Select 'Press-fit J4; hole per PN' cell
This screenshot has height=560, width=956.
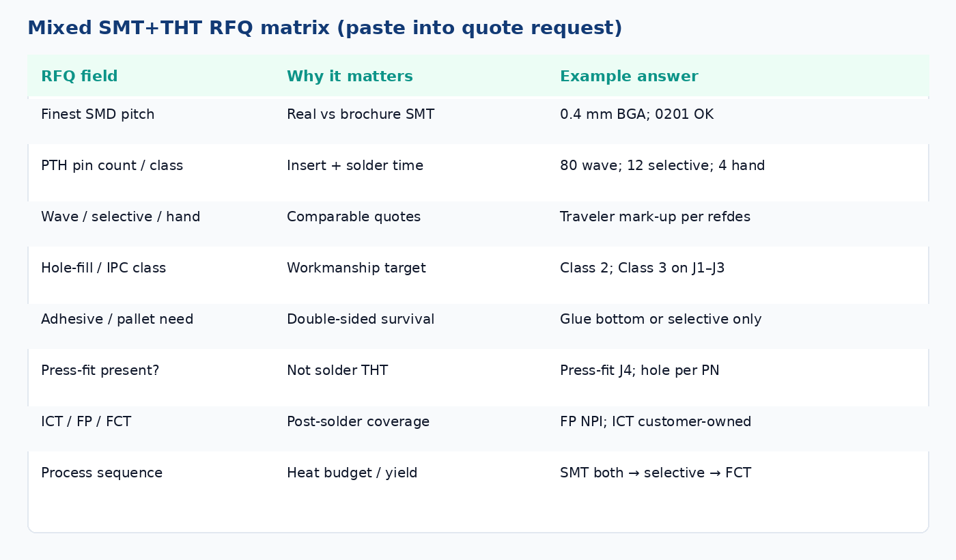(x=640, y=371)
